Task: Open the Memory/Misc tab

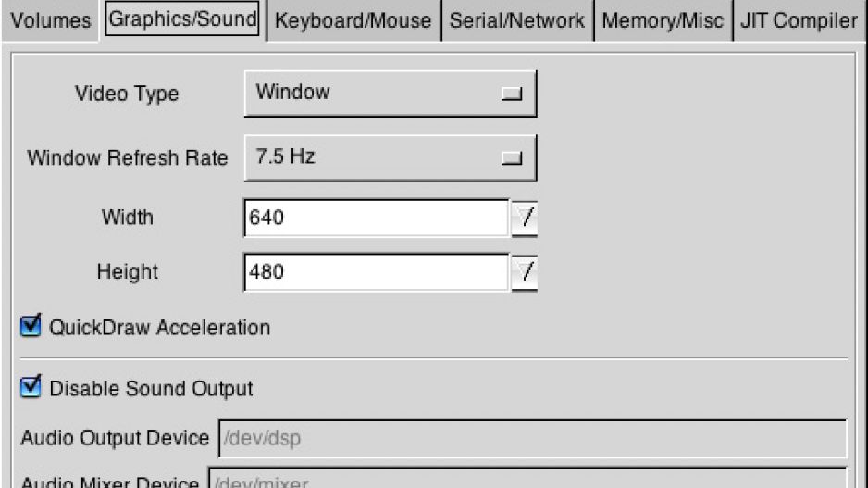Action: [x=663, y=21]
